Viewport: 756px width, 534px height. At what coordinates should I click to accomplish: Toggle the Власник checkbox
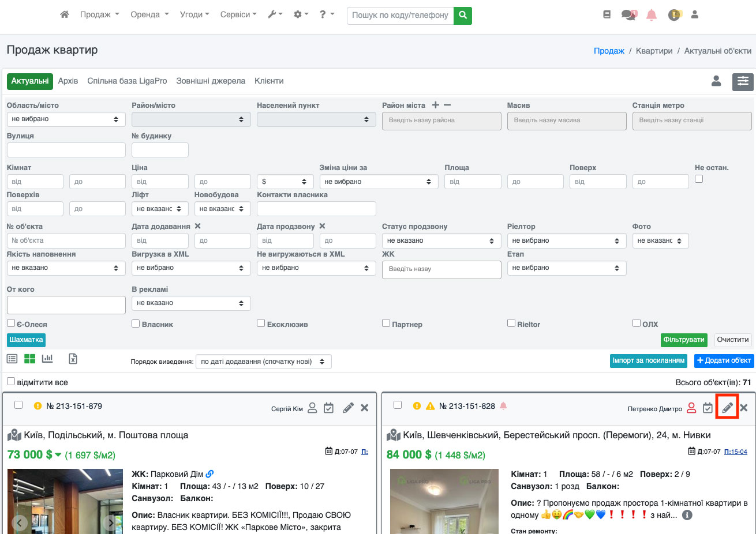point(136,324)
